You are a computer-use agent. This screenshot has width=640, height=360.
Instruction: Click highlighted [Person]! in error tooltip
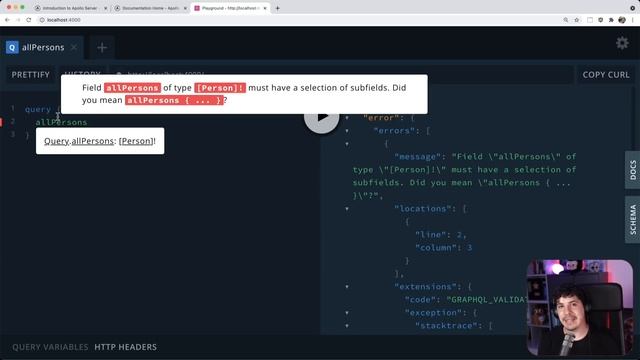click(x=220, y=88)
